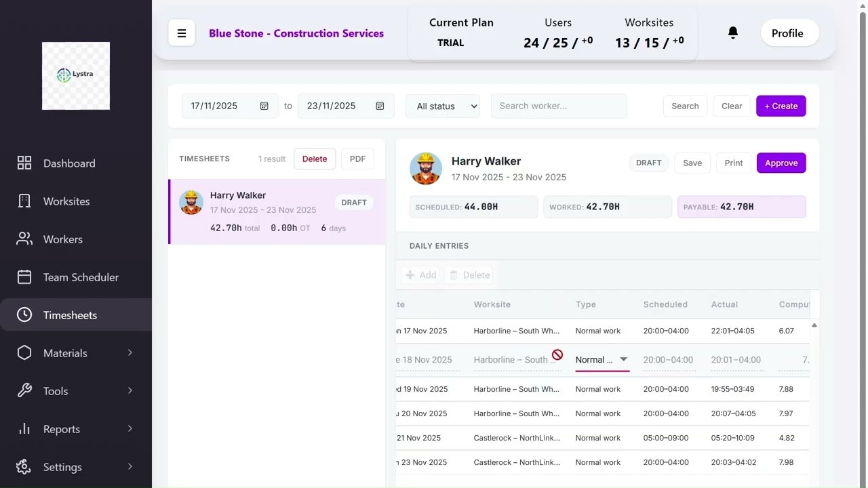
Task: Click the Lystra logo image
Action: pos(76,76)
